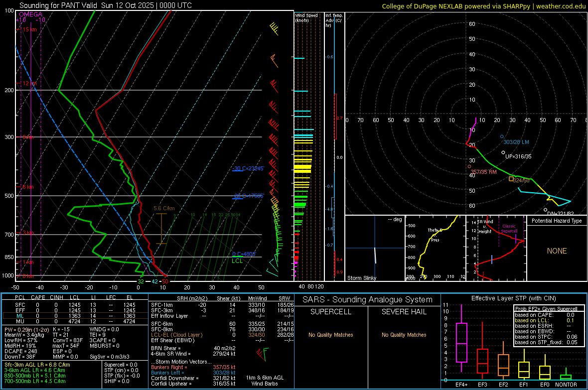Click the wet-bulb value 42

pos(154,281)
